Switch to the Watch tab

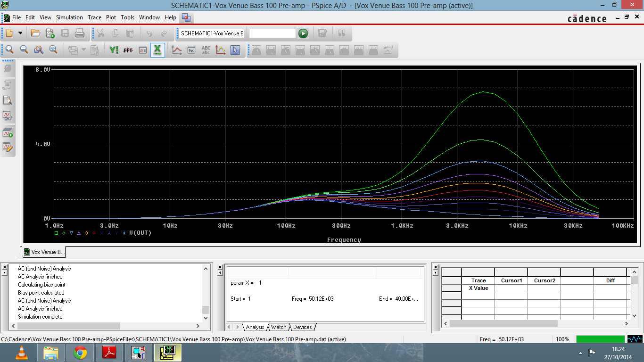[x=278, y=327]
